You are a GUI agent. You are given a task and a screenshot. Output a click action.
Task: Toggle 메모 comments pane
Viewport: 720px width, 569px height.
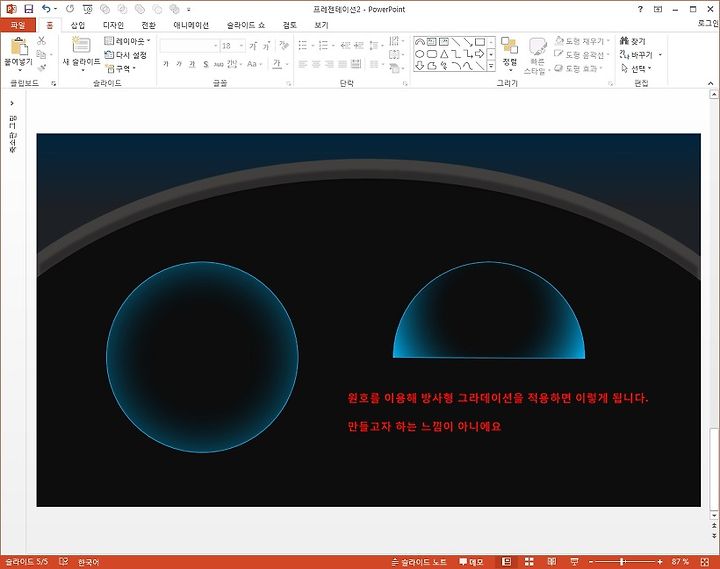coord(471,562)
